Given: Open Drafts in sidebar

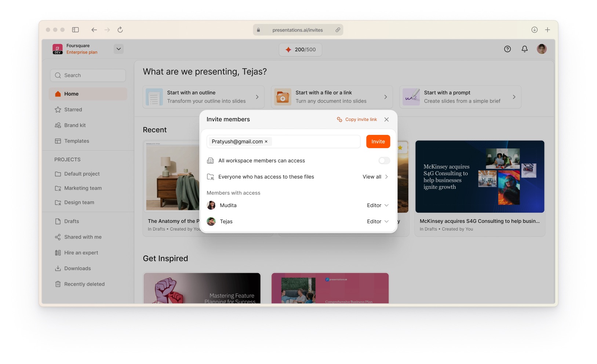Looking at the screenshot, I should 88,221.
